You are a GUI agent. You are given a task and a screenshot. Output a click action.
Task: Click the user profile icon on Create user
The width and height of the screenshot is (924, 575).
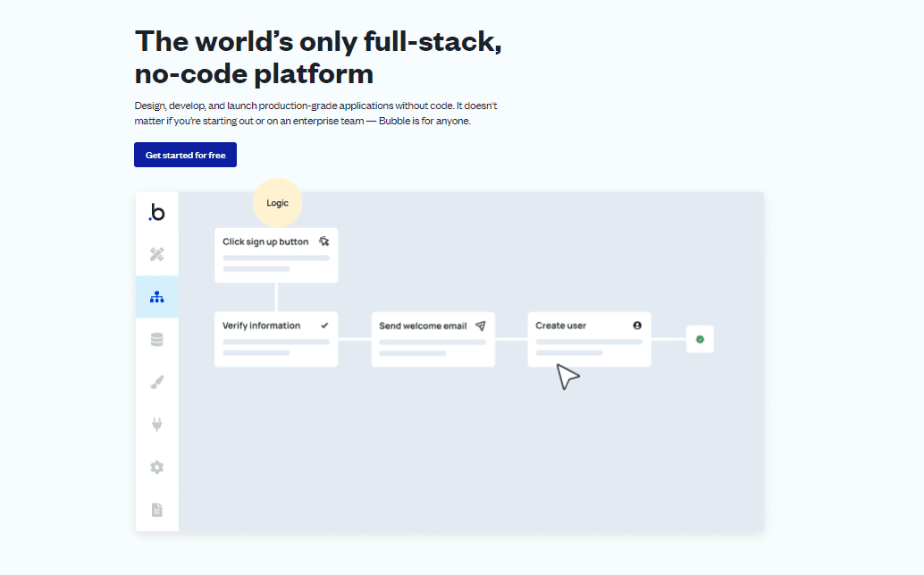click(x=637, y=326)
